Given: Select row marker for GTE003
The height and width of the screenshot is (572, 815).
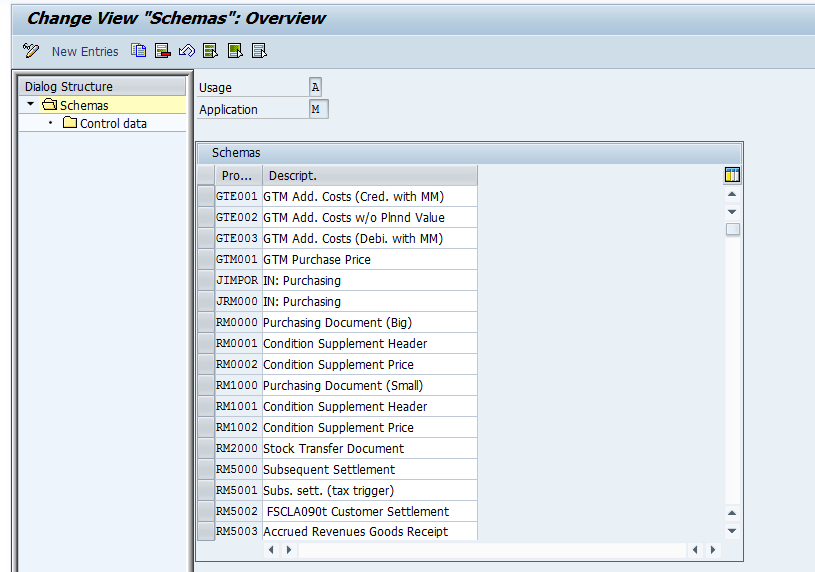Looking at the screenshot, I should click(x=206, y=239).
